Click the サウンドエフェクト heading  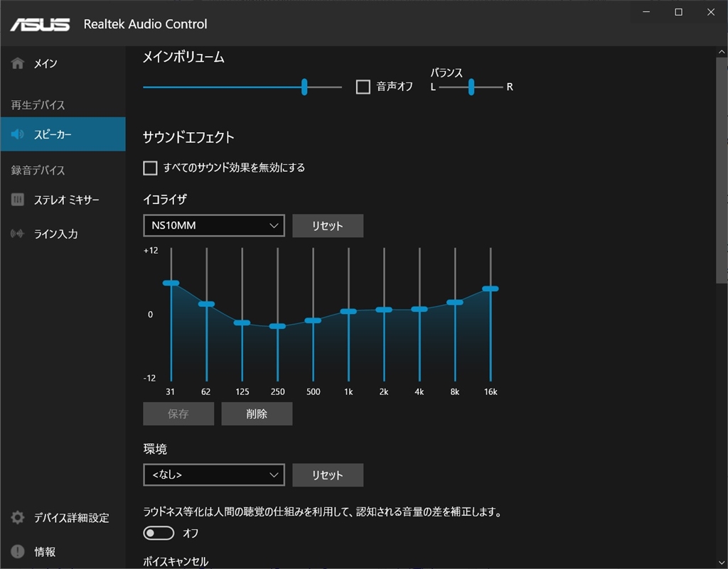click(x=188, y=137)
